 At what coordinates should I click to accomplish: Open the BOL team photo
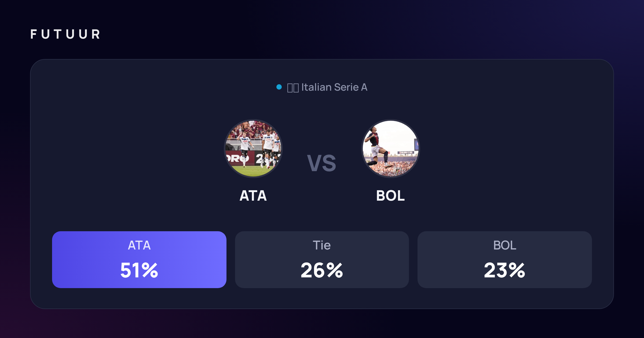[391, 149]
